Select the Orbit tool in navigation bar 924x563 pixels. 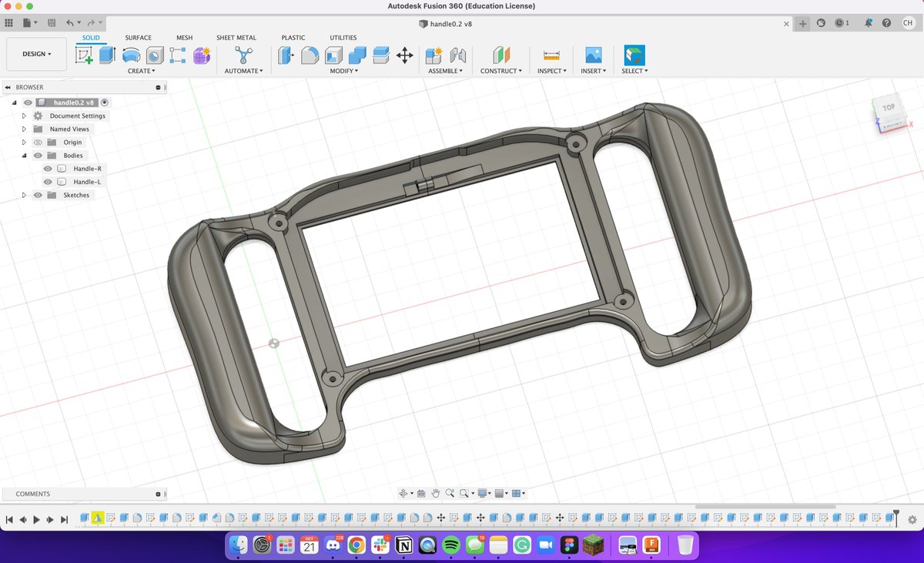[403, 493]
